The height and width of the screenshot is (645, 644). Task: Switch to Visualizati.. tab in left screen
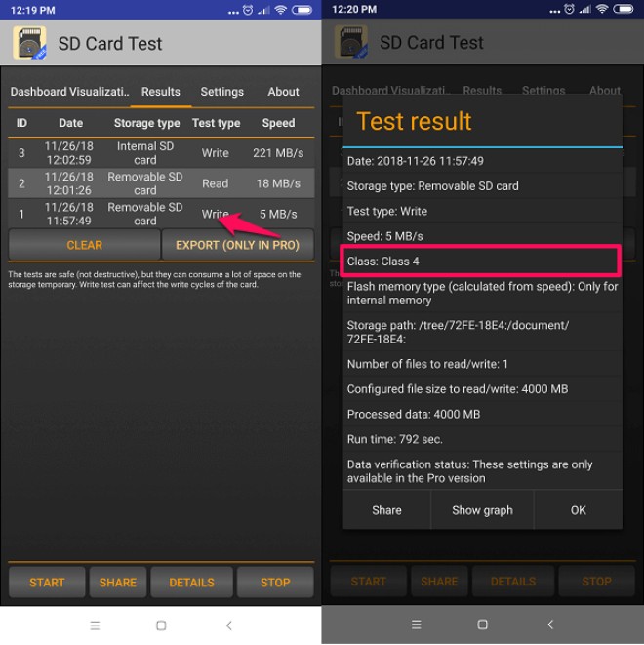click(100, 92)
